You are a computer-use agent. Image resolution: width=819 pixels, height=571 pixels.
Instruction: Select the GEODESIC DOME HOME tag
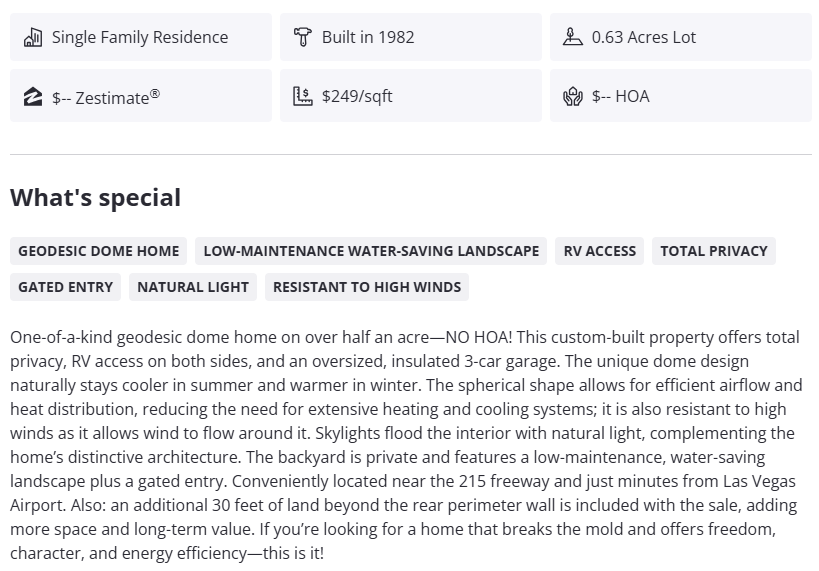pos(99,251)
